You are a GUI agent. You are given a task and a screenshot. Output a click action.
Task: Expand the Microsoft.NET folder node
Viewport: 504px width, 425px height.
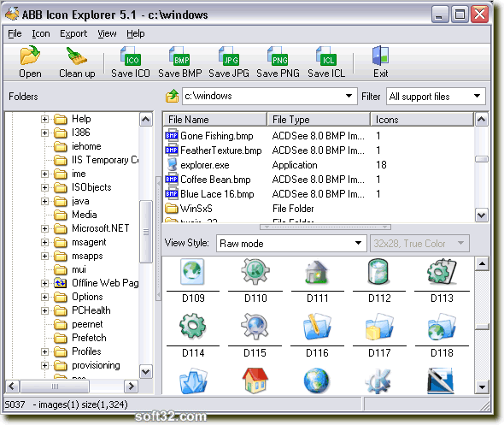tap(44, 228)
